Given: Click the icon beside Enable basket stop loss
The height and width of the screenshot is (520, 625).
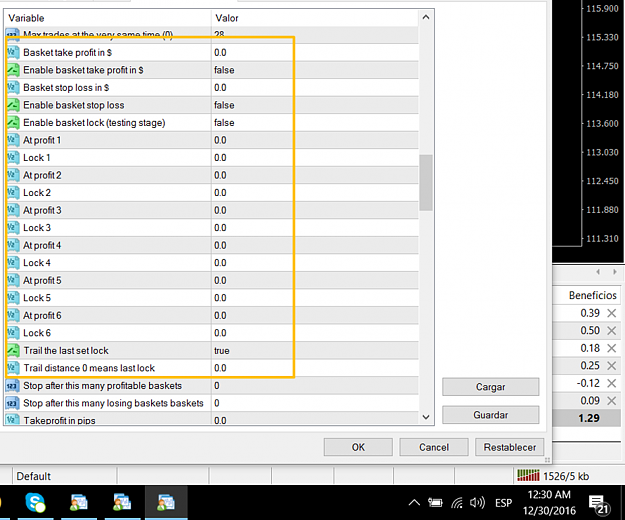Looking at the screenshot, I should 13,105.
